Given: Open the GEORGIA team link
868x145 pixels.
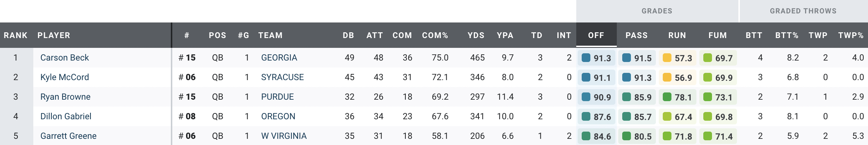Looking at the screenshot, I should point(279,58).
